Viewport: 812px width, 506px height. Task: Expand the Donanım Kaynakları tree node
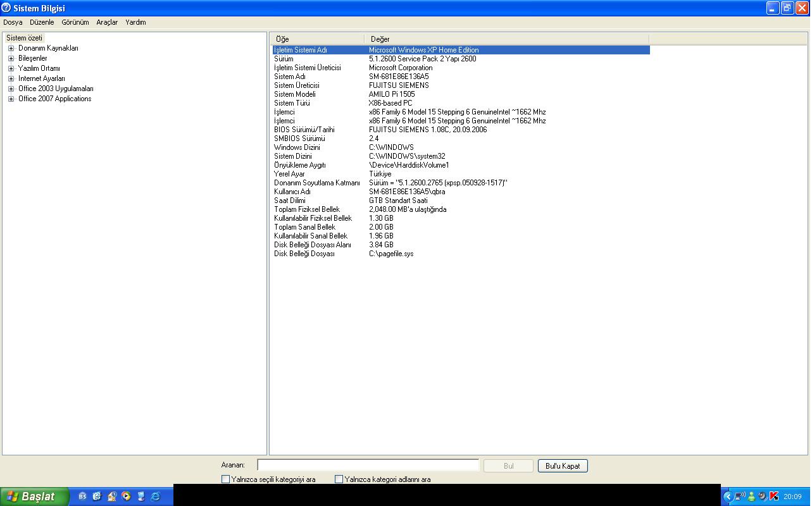coord(11,48)
